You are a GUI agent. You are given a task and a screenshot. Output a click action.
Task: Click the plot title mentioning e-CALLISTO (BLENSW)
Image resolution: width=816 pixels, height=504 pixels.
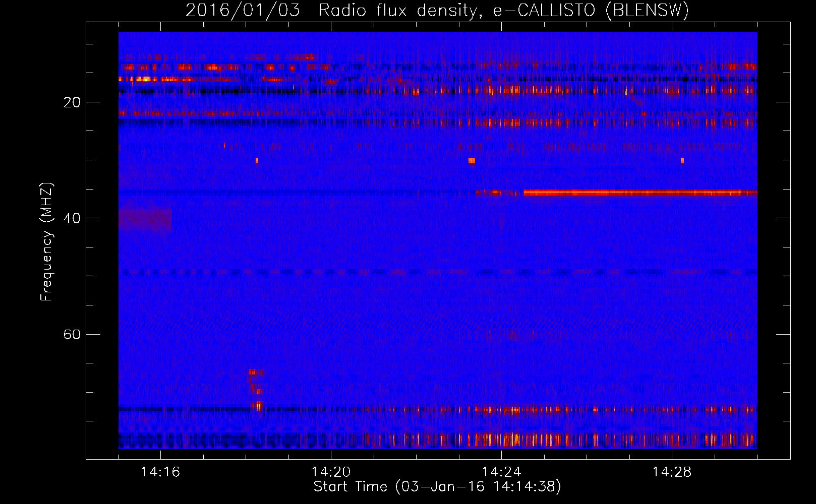click(x=437, y=11)
